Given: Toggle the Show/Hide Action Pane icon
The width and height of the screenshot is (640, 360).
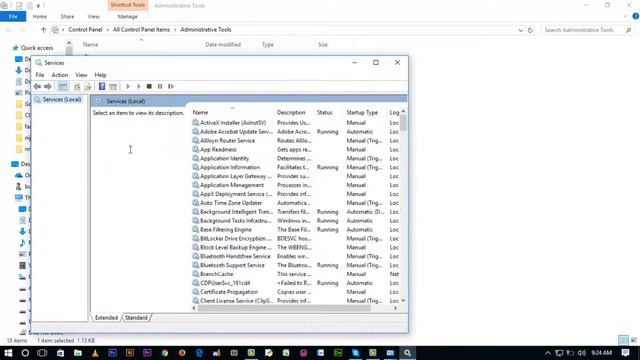Looking at the screenshot, I should point(113,87).
